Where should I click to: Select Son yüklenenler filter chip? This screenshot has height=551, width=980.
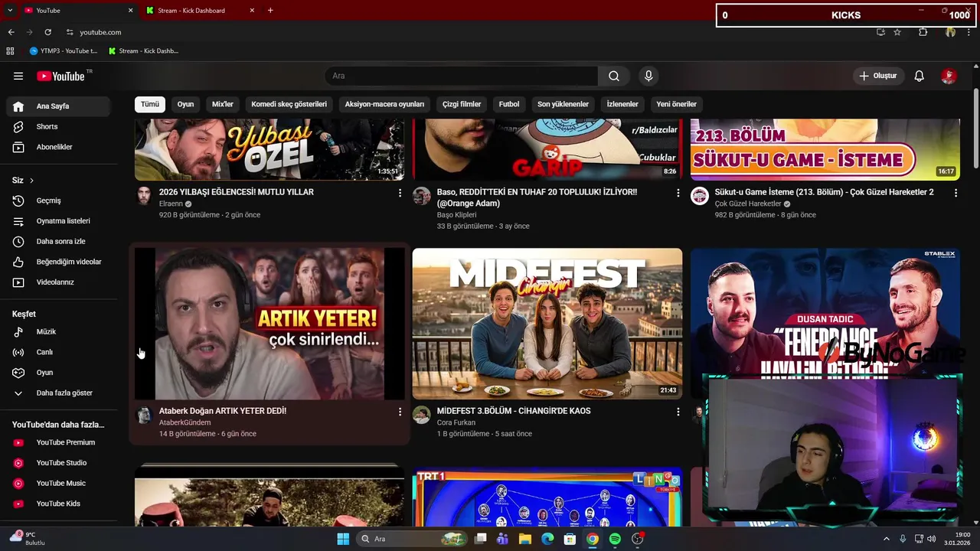pyautogui.click(x=563, y=104)
